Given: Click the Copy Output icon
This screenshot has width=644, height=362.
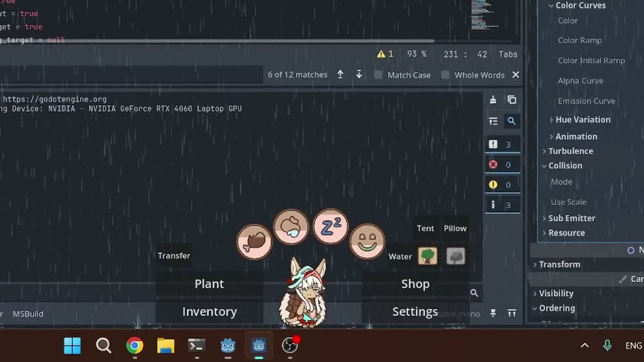Looking at the screenshot, I should (512, 100).
